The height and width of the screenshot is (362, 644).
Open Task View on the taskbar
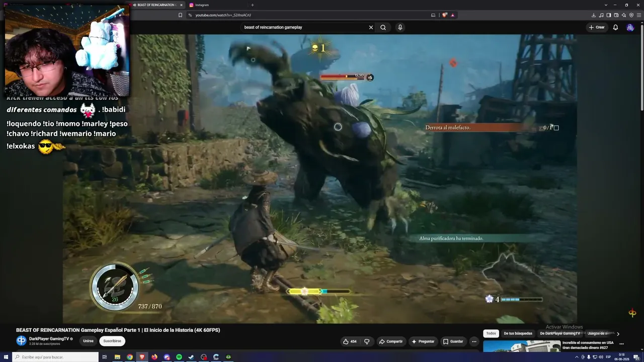pos(105,357)
